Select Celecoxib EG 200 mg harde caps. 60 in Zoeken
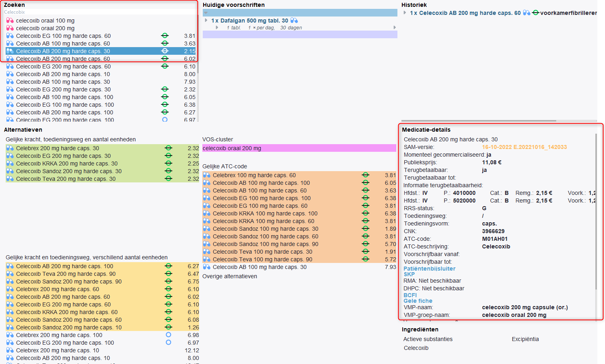The width and height of the screenshot is (605, 364). pyautogui.click(x=101, y=66)
